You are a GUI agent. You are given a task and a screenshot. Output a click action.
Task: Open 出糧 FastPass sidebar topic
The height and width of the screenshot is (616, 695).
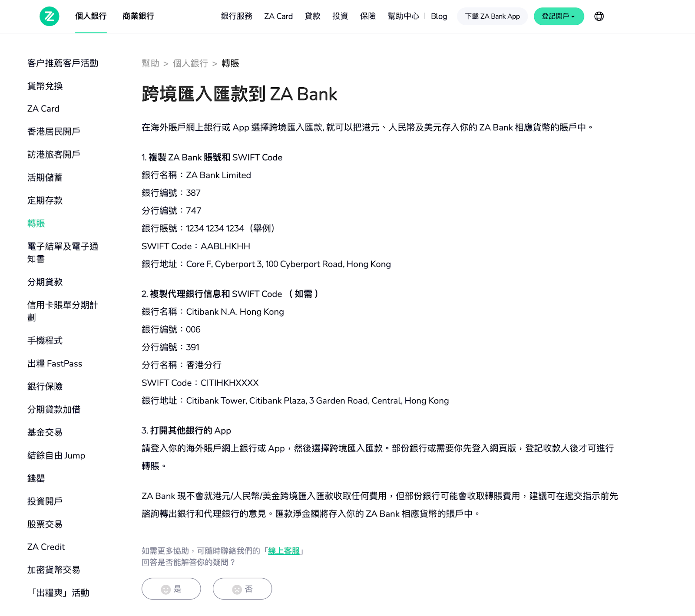point(55,364)
